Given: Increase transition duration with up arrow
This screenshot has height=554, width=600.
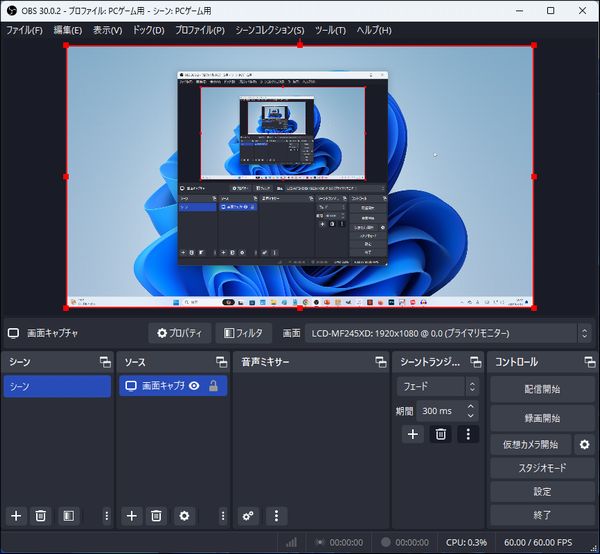Looking at the screenshot, I should (471, 406).
